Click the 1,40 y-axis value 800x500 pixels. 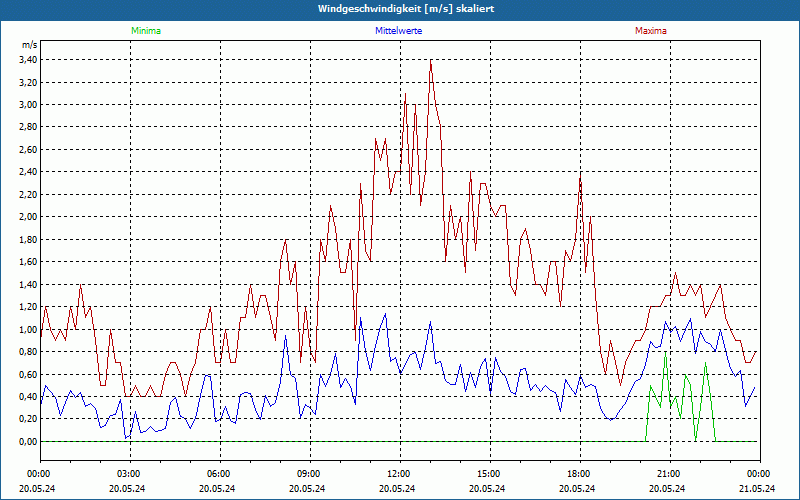pyautogui.click(x=28, y=284)
